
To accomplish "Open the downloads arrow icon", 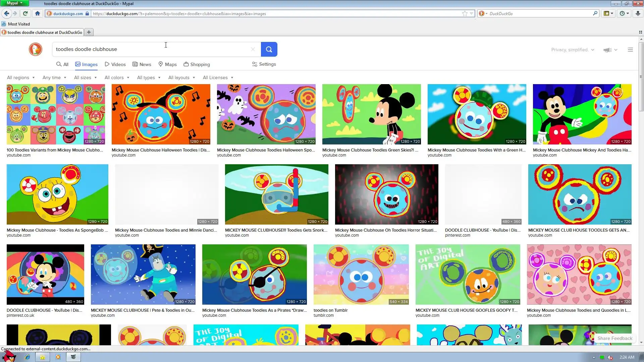I will tap(638, 13).
